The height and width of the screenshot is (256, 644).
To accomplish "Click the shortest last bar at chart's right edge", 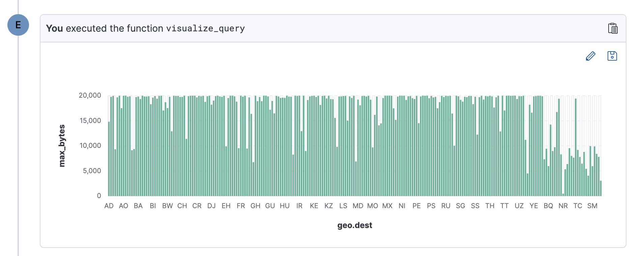I will tap(601, 189).
